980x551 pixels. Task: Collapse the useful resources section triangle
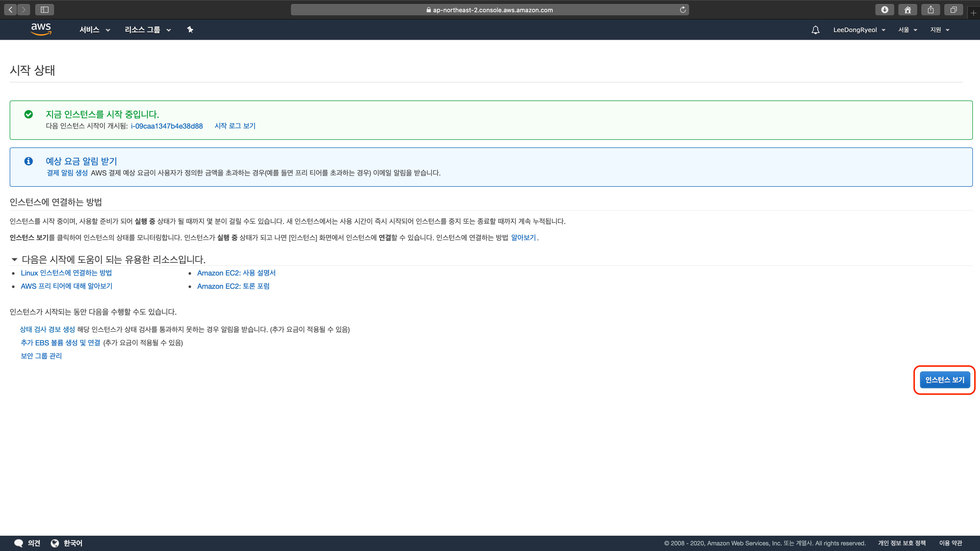[15, 259]
